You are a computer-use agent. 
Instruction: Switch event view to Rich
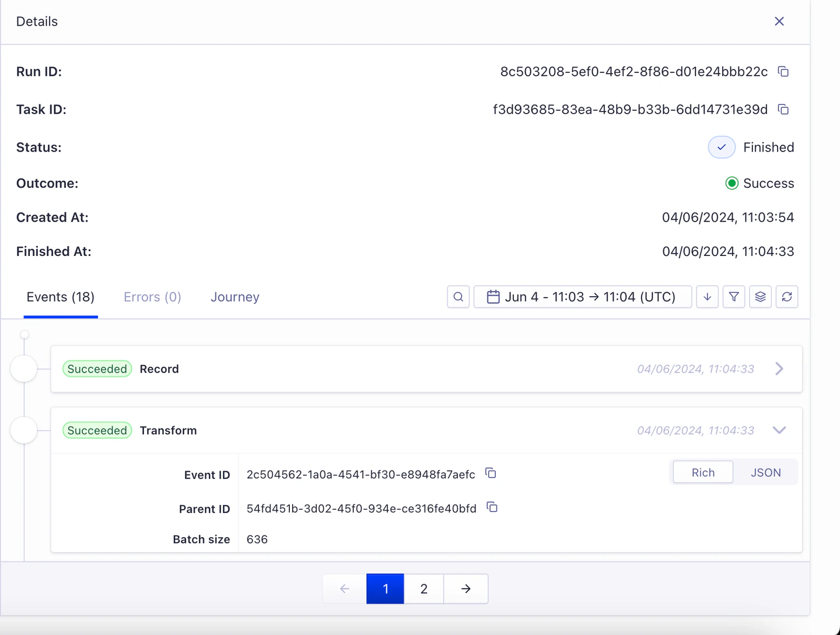tap(703, 473)
